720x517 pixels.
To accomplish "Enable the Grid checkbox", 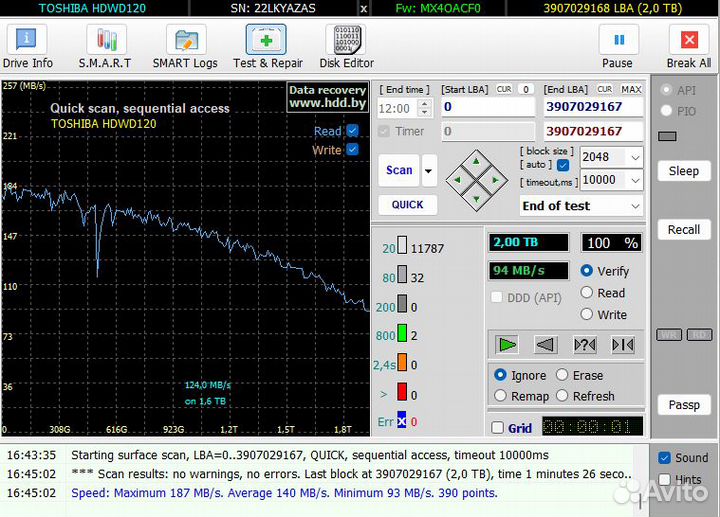I will coord(497,427).
